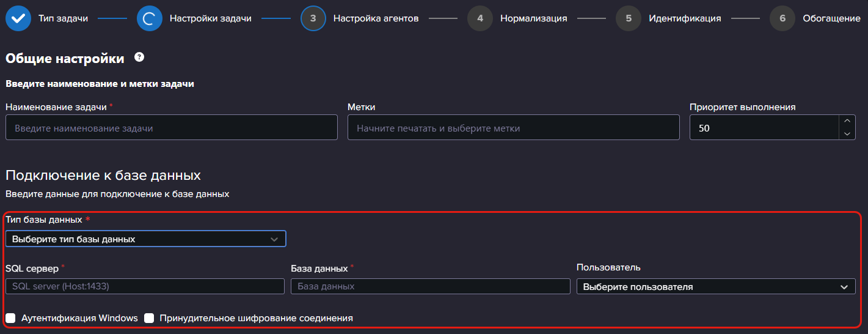Go to the Тип задачи step label
The image size is (868, 334).
[63, 18]
